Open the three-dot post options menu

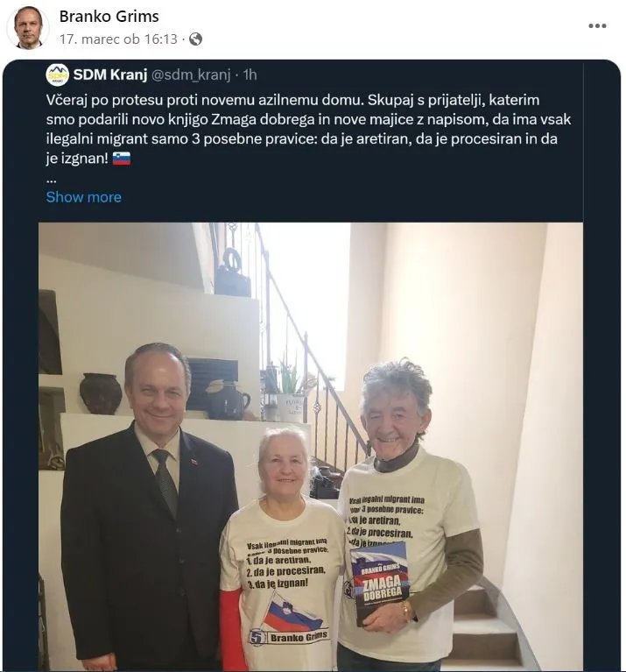coord(597,25)
